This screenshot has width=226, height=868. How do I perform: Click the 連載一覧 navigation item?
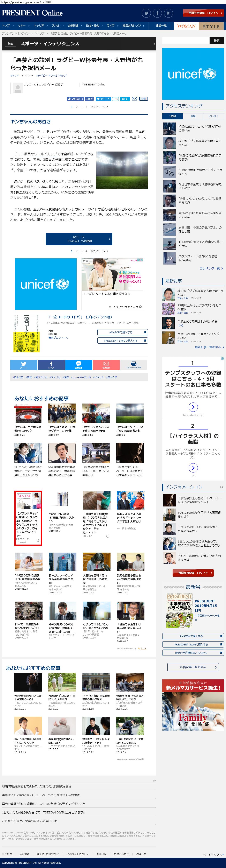click(x=161, y=26)
